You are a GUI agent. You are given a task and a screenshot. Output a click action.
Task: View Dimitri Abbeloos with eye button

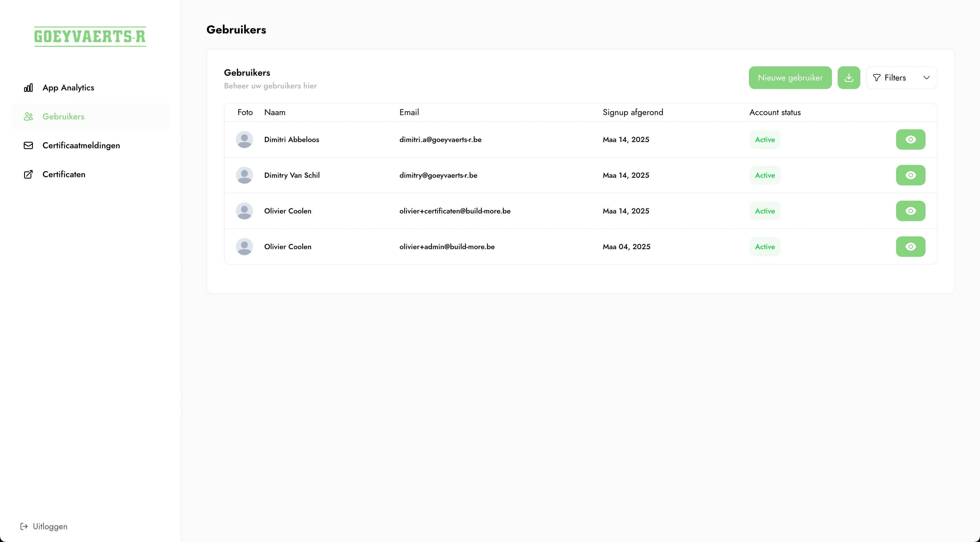coord(910,139)
